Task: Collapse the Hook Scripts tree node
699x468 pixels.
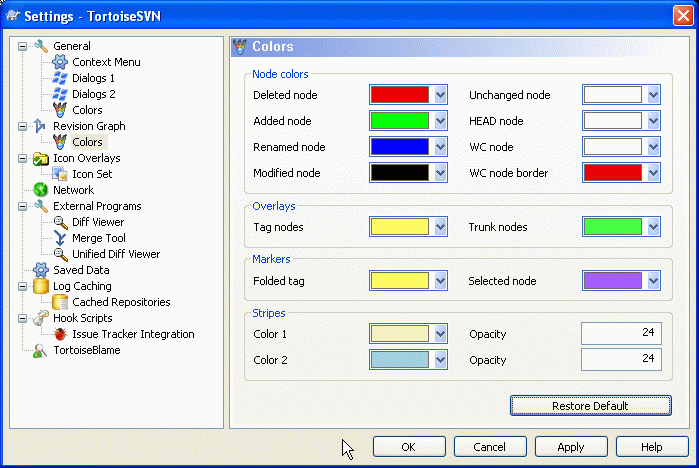Action: point(22,318)
